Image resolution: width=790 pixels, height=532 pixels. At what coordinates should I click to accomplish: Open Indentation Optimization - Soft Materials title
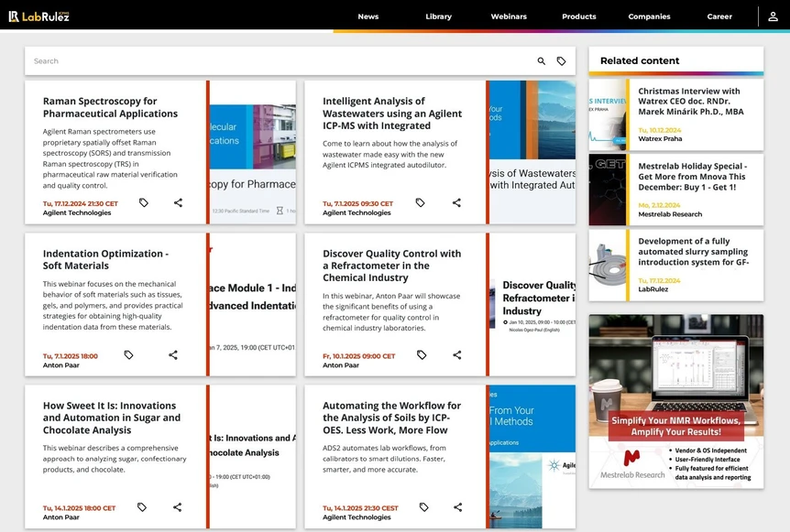105,260
